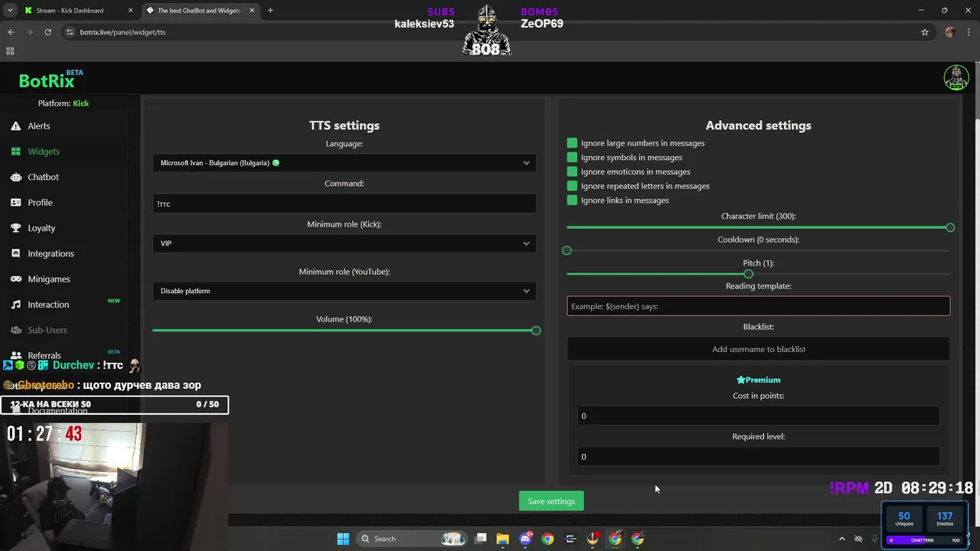Open the TTS Language dropdown
Image resolution: width=980 pixels, height=551 pixels.
point(345,163)
